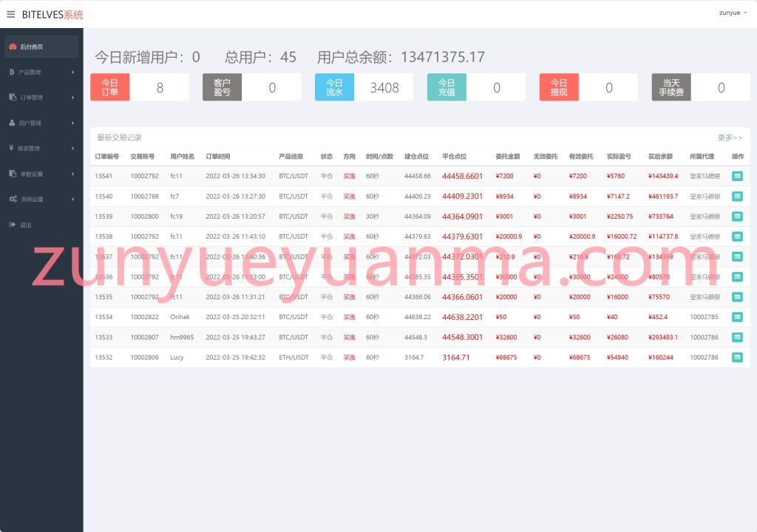Expand the 系统设置 submenu arrow
The image size is (757, 532).
[73, 199]
